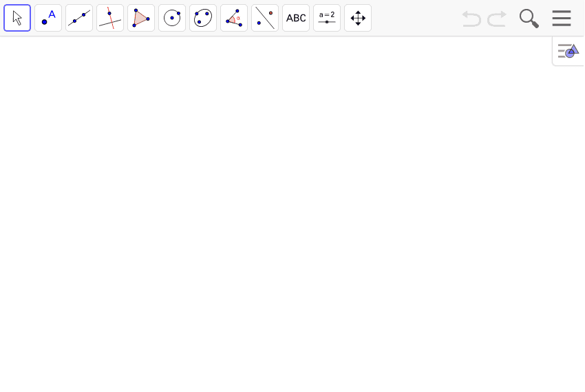Open the search magnifier

(529, 19)
